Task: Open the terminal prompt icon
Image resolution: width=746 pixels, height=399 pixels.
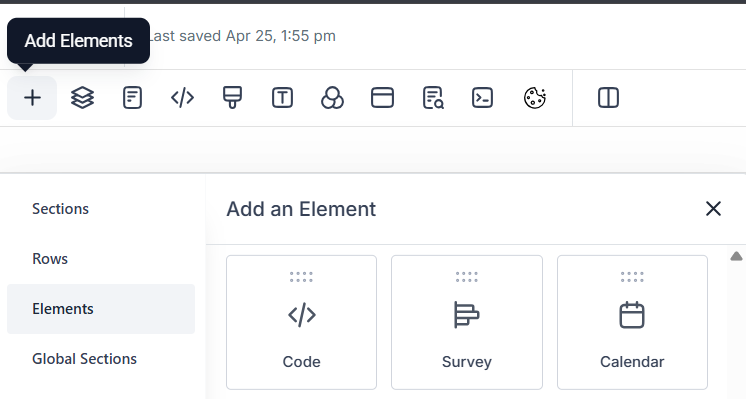Action: coord(482,98)
